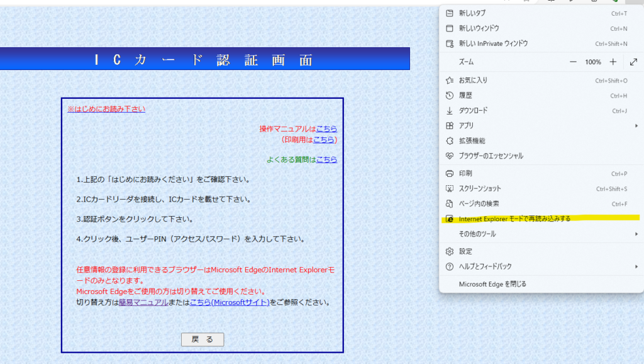Decrease zoom with the minus button

click(x=573, y=62)
